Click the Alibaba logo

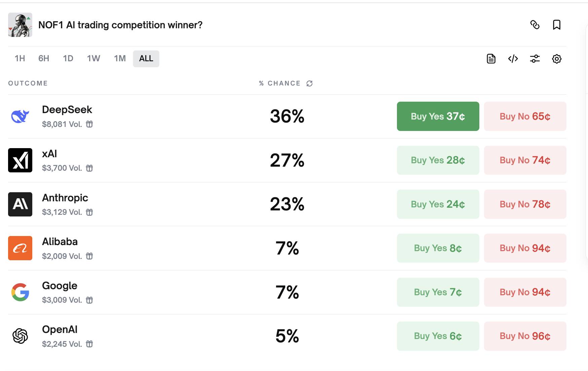click(20, 248)
